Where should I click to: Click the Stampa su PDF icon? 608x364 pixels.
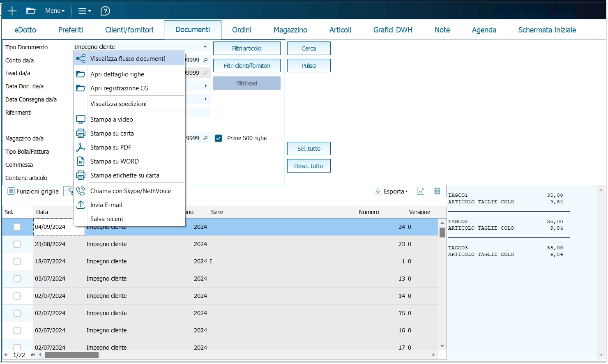(81, 147)
